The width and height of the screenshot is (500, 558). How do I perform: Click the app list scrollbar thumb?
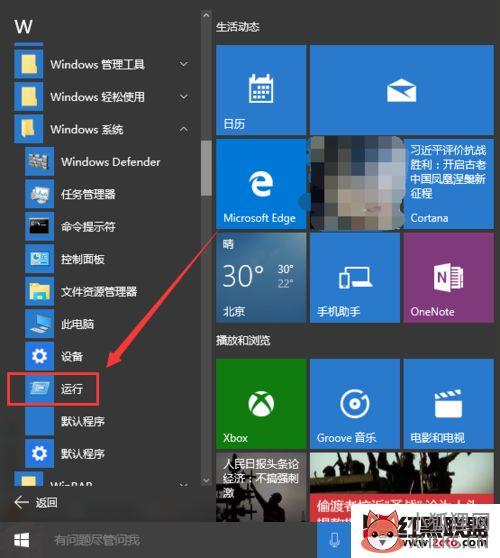click(206, 168)
